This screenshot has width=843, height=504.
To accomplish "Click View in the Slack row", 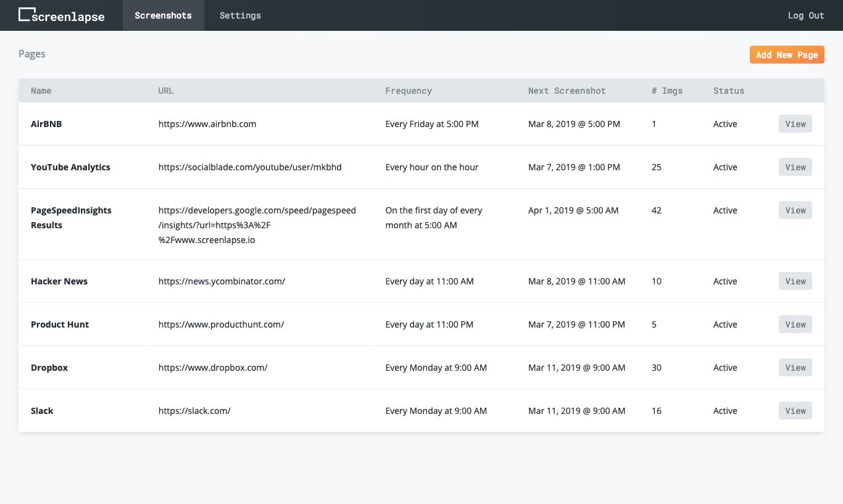I will (x=795, y=411).
